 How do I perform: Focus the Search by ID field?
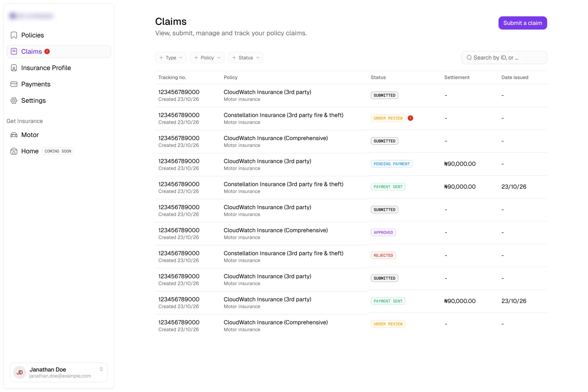click(504, 58)
